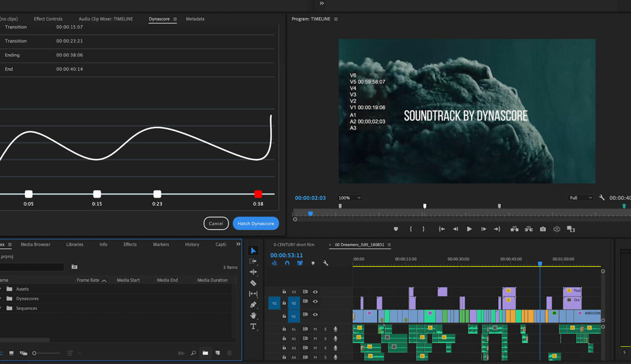Toggle lock on track V3
The width and height of the screenshot is (631, 364).
284,292
